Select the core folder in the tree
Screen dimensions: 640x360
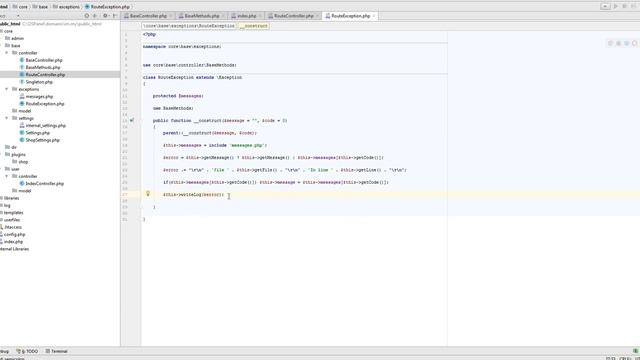click(x=8, y=31)
